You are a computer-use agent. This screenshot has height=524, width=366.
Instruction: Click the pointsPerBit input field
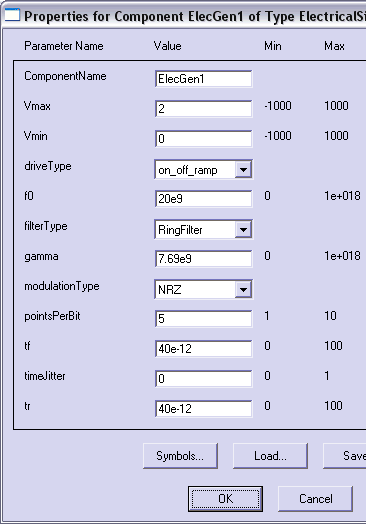click(204, 318)
